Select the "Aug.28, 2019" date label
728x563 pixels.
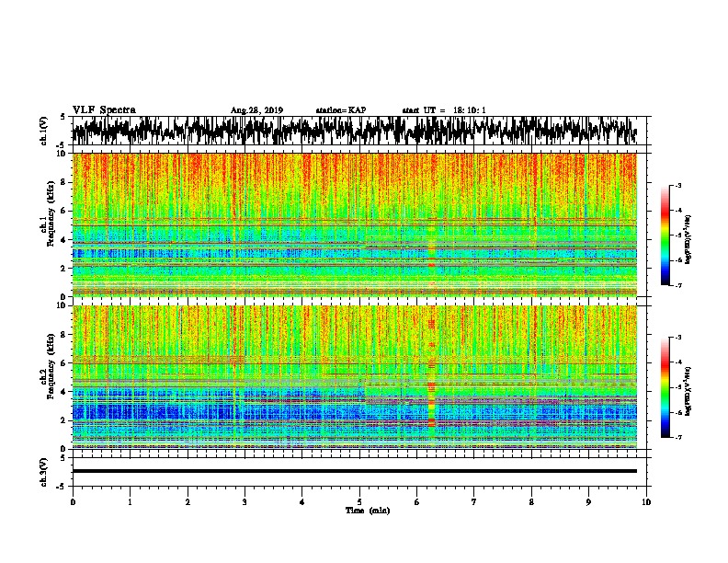pos(256,110)
